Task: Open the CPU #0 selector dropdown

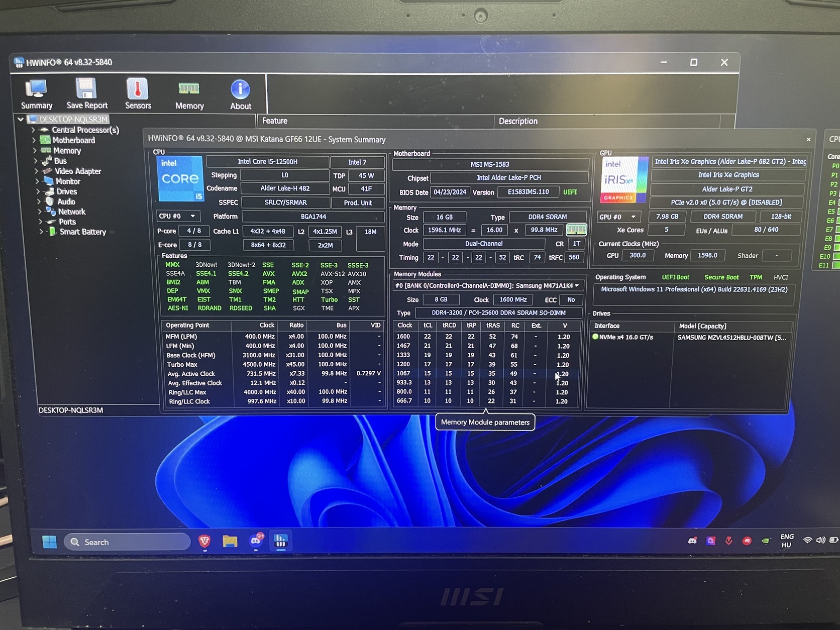Action: point(178,216)
